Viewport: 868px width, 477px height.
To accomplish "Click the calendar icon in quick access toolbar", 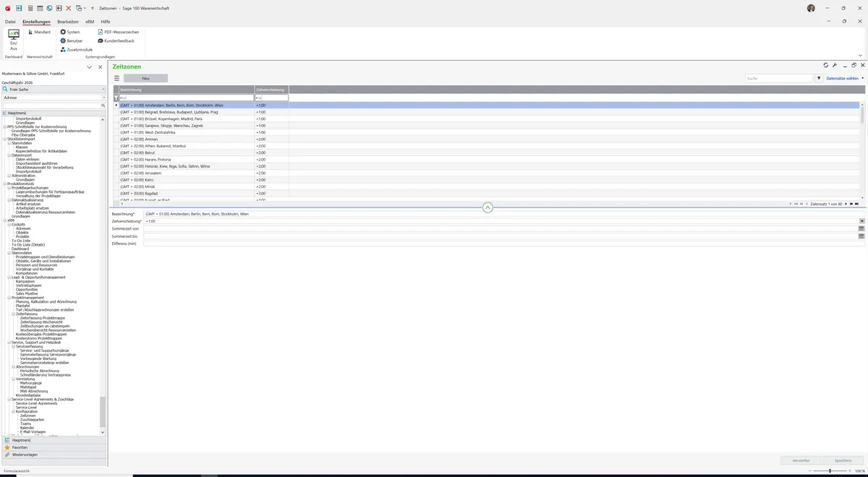I will [x=40, y=8].
